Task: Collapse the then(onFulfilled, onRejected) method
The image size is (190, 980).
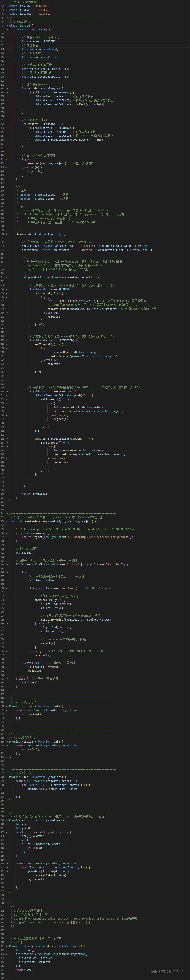Action: click(6, 234)
